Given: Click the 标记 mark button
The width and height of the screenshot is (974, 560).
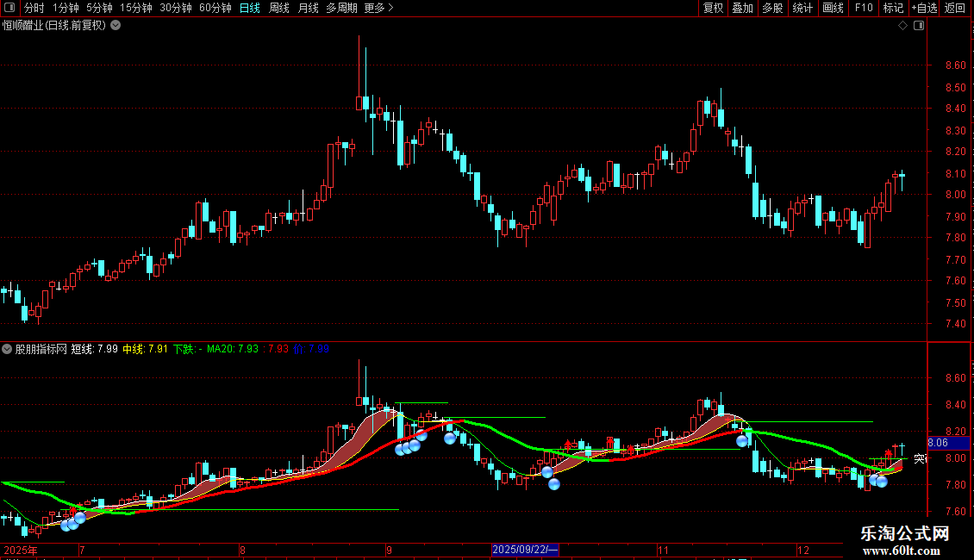Looking at the screenshot, I should point(893,8).
